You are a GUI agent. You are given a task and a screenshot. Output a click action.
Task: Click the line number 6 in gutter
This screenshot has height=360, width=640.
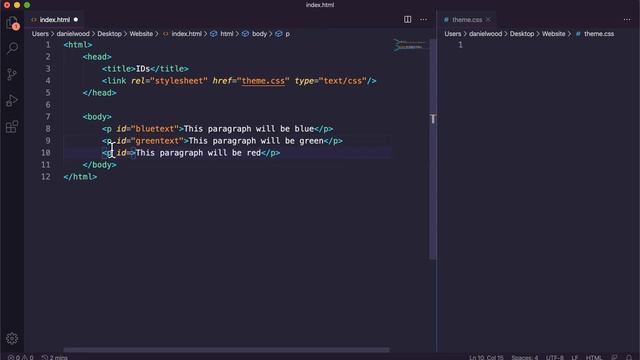[48, 105]
